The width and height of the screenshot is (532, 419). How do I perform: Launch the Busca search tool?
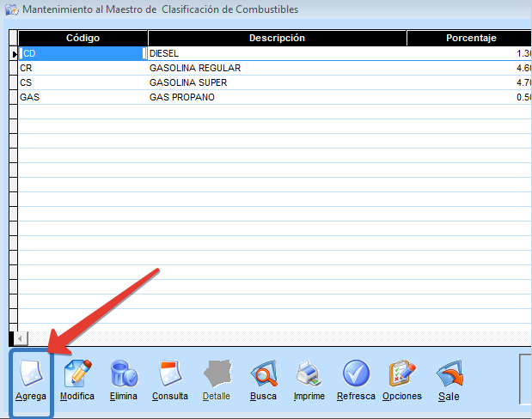263,374
